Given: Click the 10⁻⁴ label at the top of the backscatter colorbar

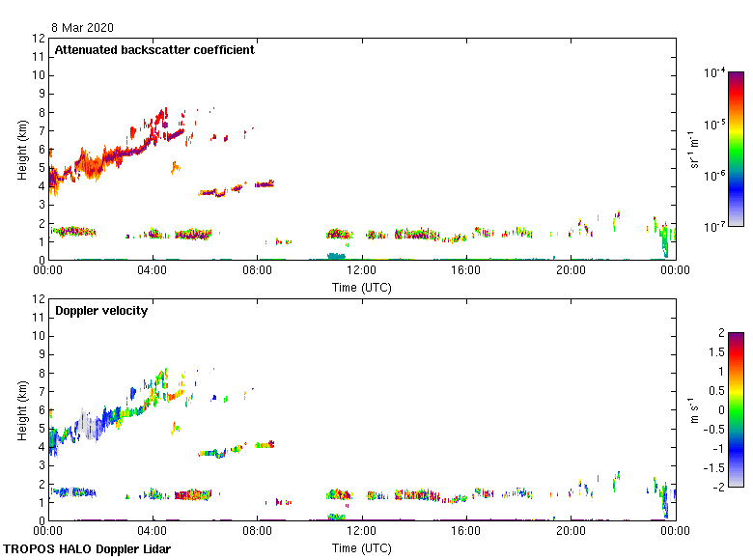Looking at the screenshot, I should pos(715,73).
